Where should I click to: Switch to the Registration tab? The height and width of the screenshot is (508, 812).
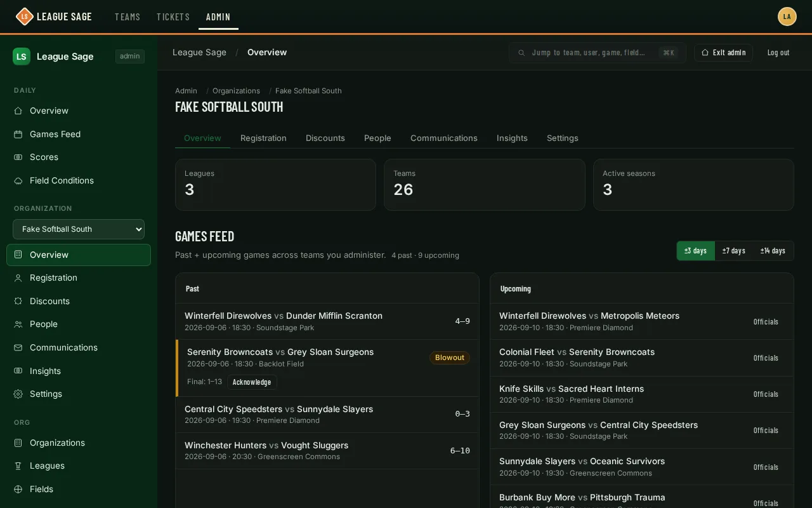point(263,138)
